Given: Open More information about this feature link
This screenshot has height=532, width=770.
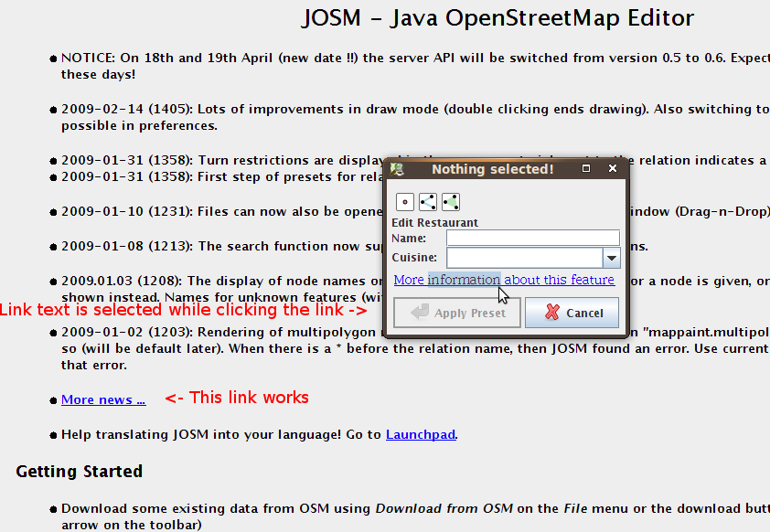Looking at the screenshot, I should 504,280.
